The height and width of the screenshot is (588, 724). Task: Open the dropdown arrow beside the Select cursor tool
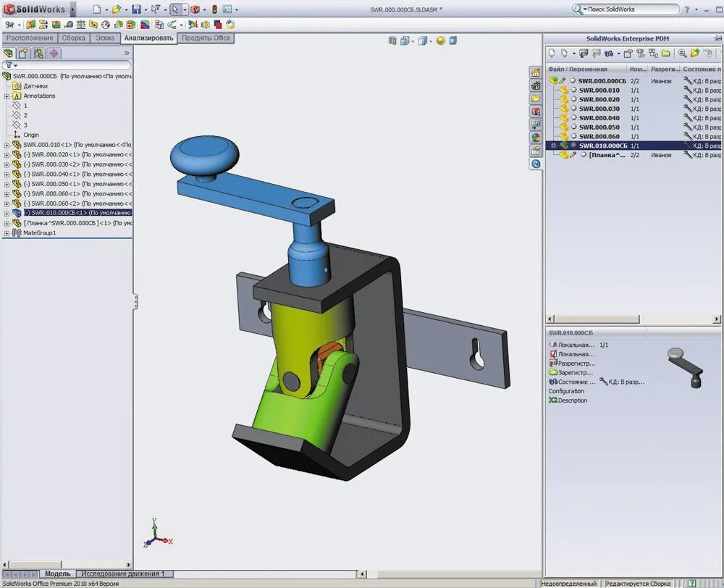[185, 9]
